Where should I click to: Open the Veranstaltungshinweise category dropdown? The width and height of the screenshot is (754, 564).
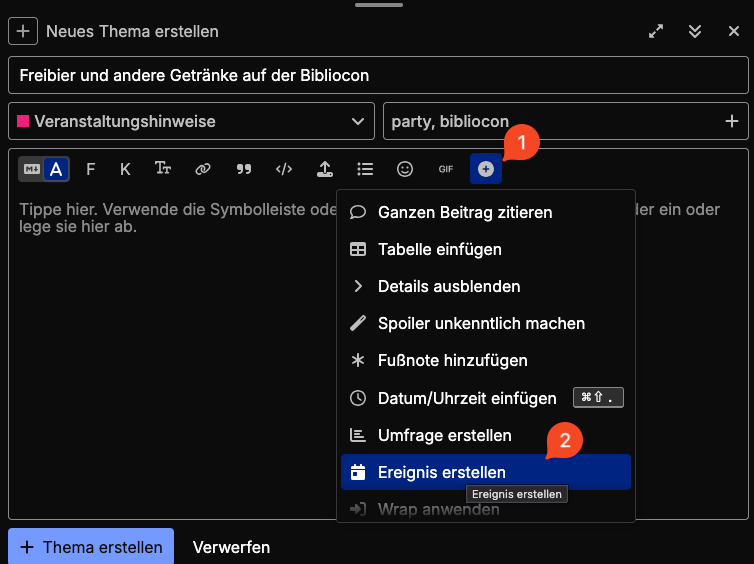pyautogui.click(x=191, y=121)
